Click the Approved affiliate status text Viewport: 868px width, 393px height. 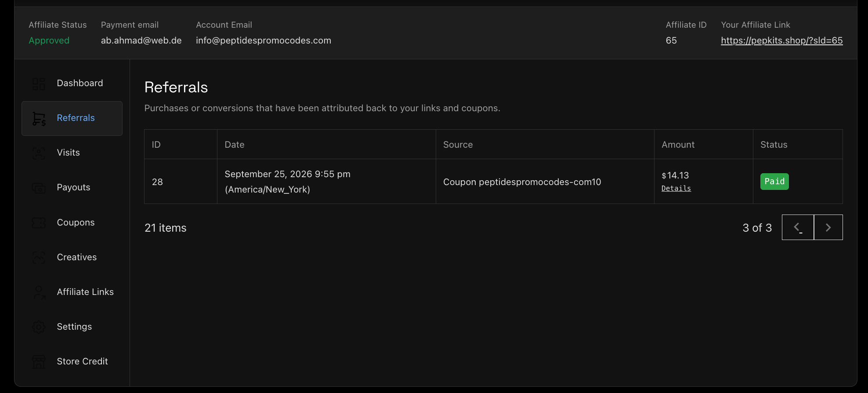[x=49, y=40]
